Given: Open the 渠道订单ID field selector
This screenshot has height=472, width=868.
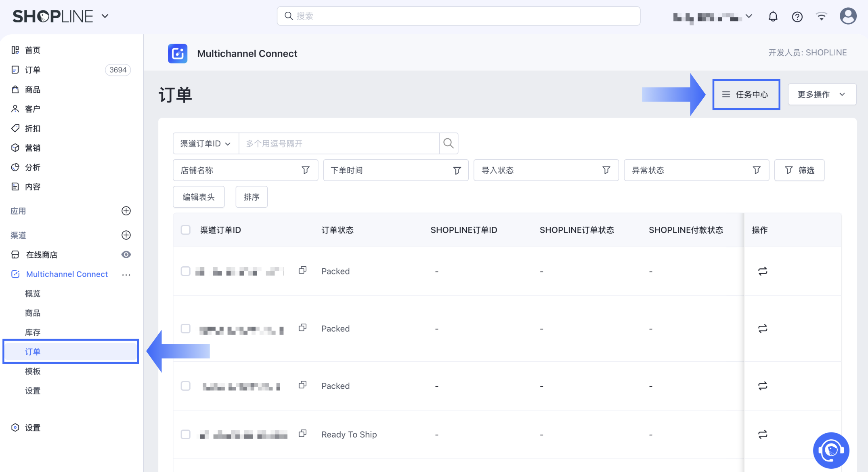Looking at the screenshot, I should [205, 143].
